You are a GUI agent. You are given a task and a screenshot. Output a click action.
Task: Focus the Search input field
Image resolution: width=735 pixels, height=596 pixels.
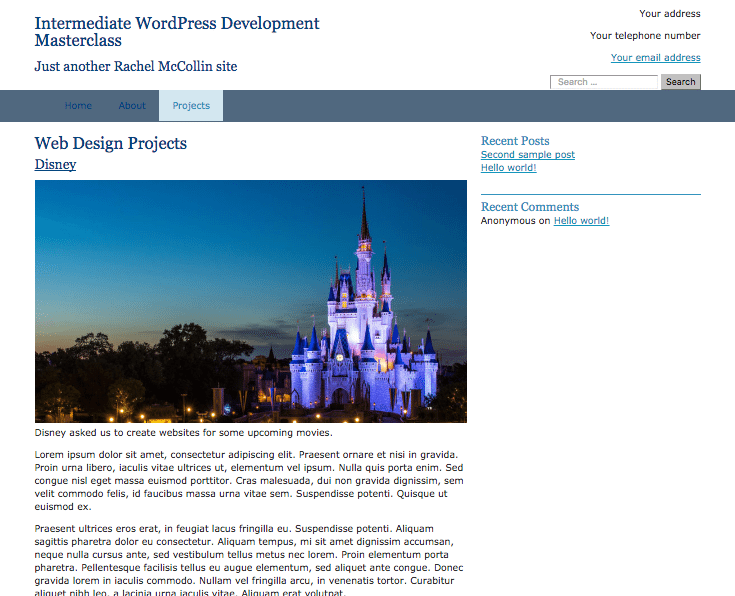pyautogui.click(x=604, y=82)
